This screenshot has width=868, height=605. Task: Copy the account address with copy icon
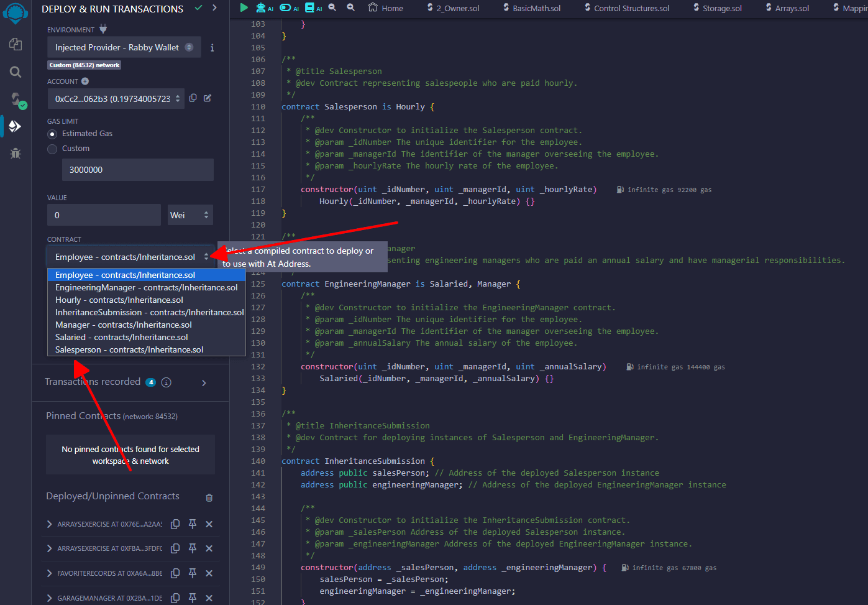pos(193,98)
